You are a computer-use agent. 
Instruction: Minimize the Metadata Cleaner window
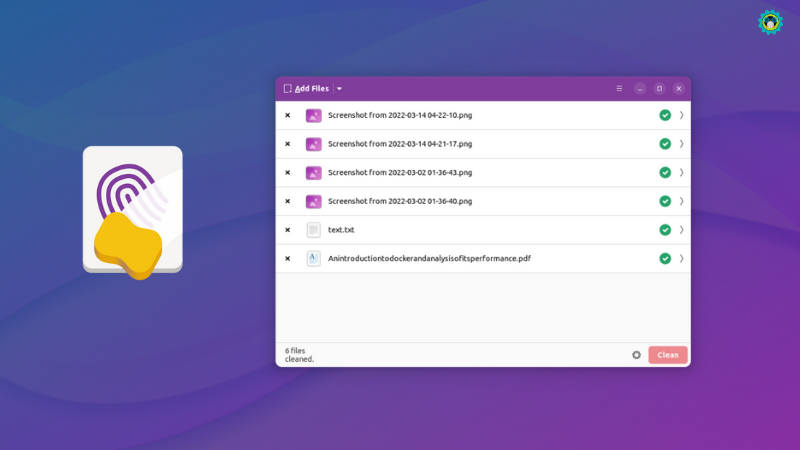[x=640, y=89]
